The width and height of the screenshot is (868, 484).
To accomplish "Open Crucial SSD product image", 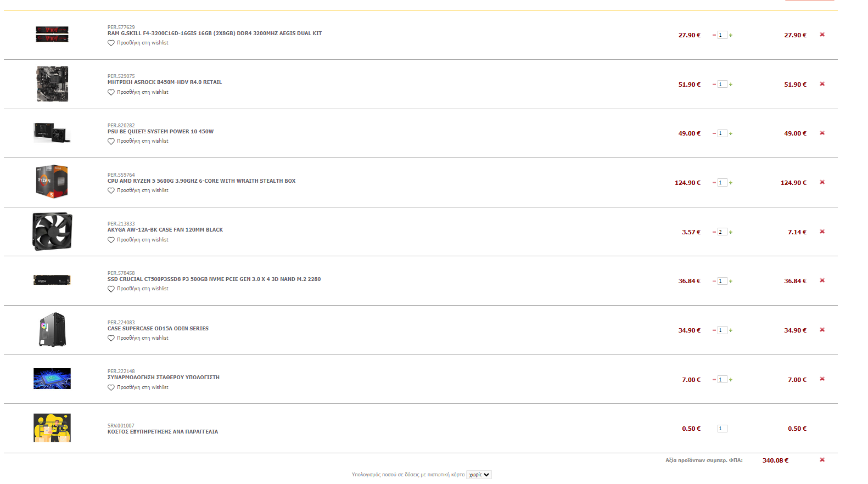I will [x=52, y=280].
